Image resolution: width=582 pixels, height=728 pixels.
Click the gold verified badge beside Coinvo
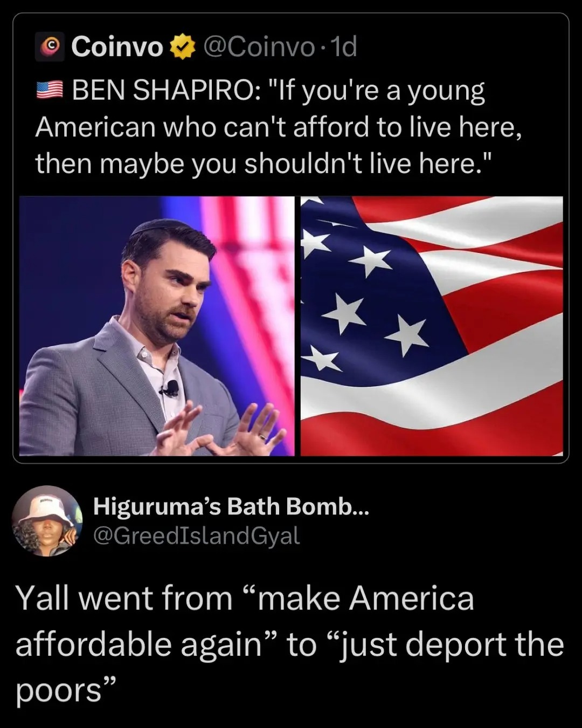(x=183, y=47)
